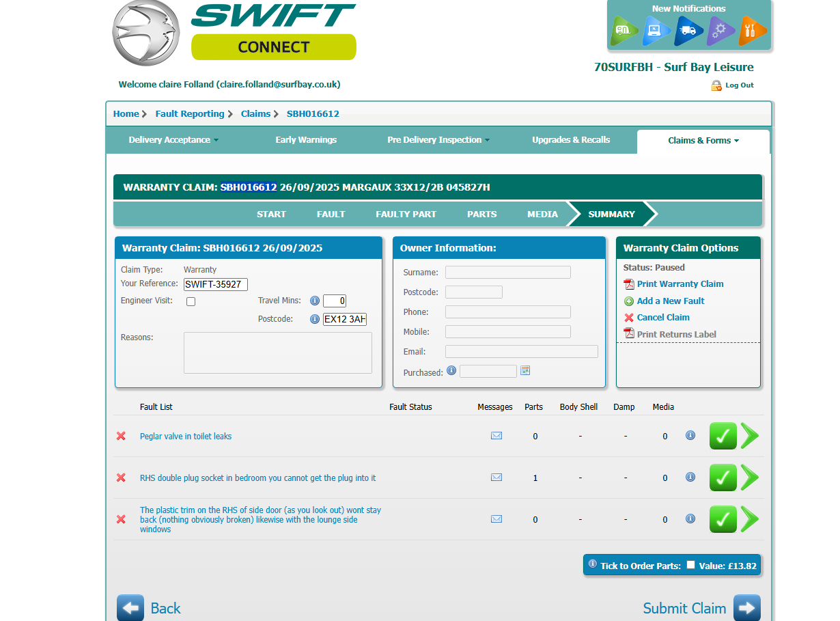
Task: Go to the FAULTY PART step
Action: [406, 214]
